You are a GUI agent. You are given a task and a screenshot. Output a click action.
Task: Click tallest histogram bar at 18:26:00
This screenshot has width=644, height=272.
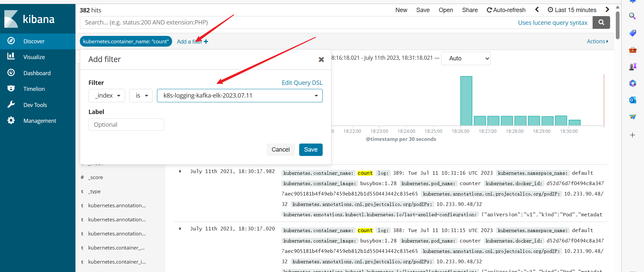tap(466, 101)
